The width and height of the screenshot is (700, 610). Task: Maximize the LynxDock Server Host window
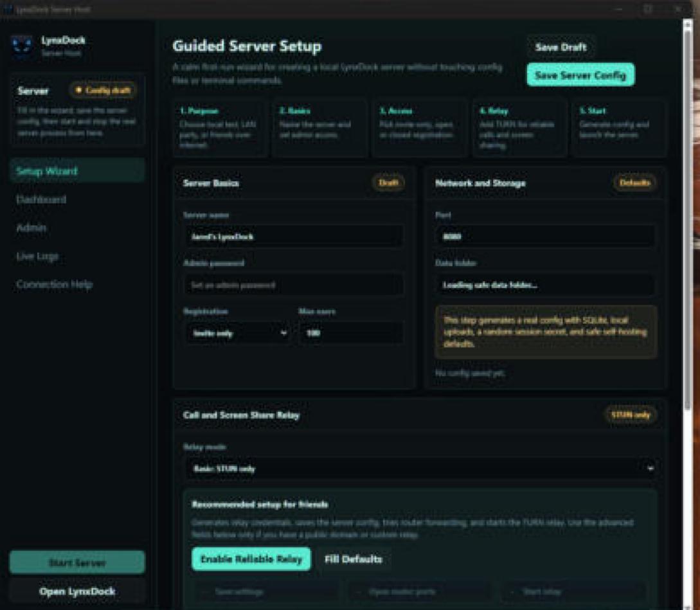(x=648, y=9)
